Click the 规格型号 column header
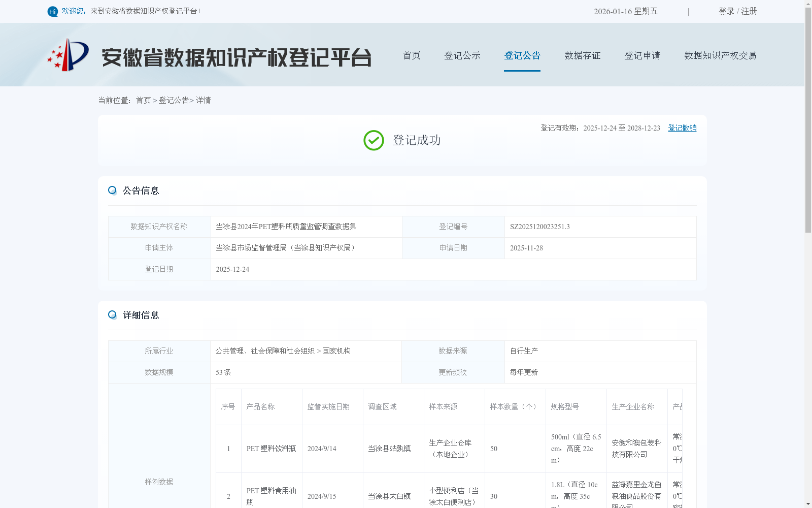 pos(576,407)
